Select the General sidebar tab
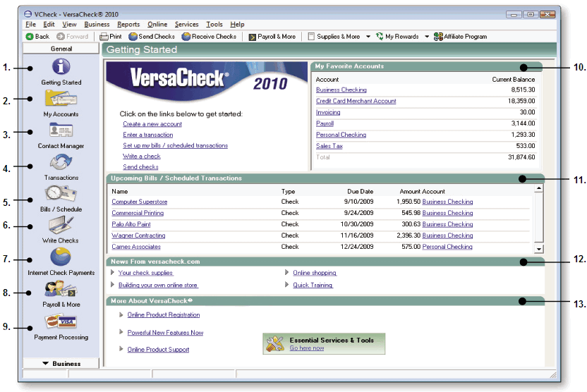 61,49
